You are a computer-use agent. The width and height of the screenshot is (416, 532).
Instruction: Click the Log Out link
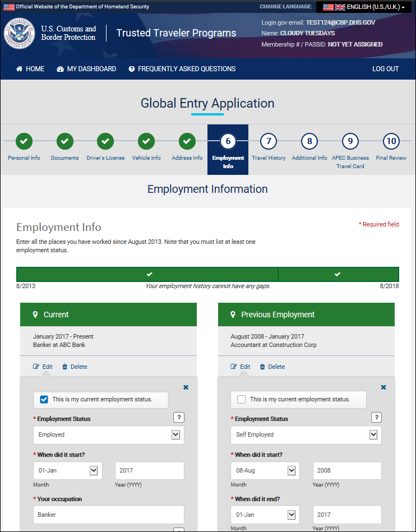click(385, 69)
